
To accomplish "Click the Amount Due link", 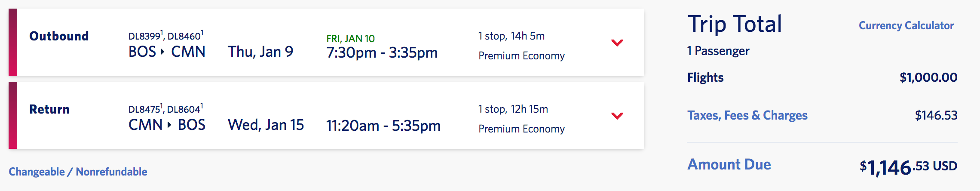I will pyautogui.click(x=729, y=164).
